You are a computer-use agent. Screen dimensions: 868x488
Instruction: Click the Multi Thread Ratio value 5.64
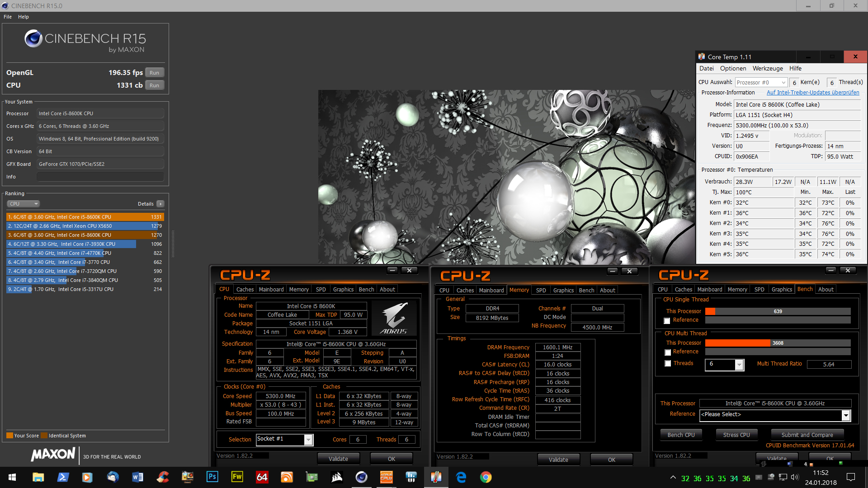pos(829,364)
